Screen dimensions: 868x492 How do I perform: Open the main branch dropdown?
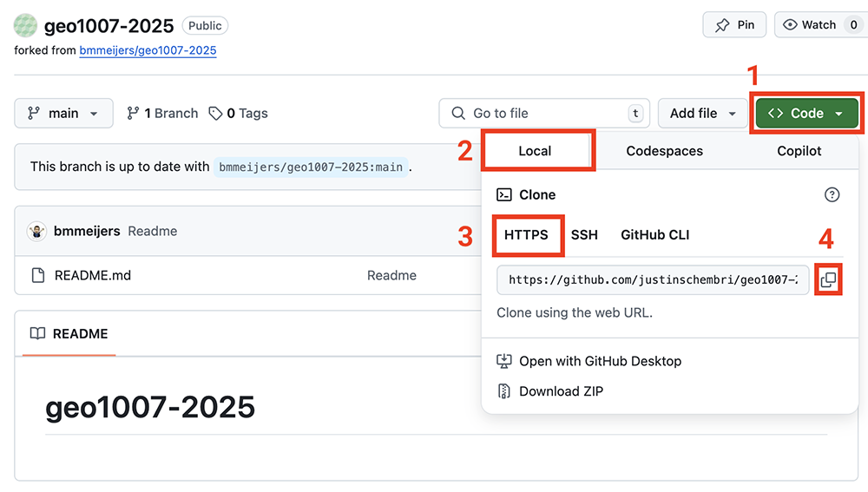(63, 114)
